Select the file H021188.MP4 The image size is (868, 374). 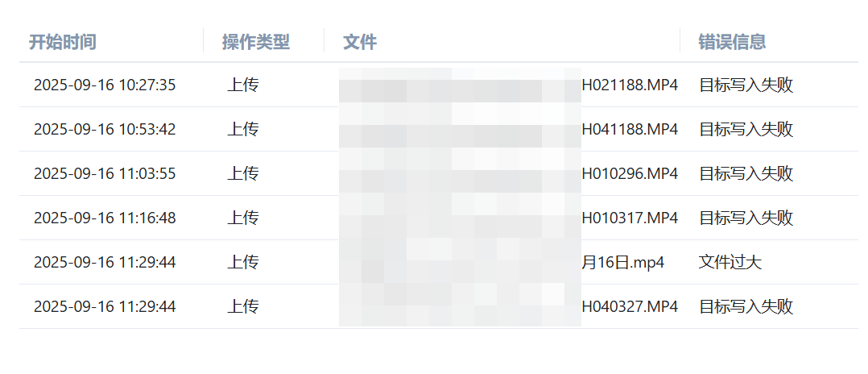click(630, 85)
